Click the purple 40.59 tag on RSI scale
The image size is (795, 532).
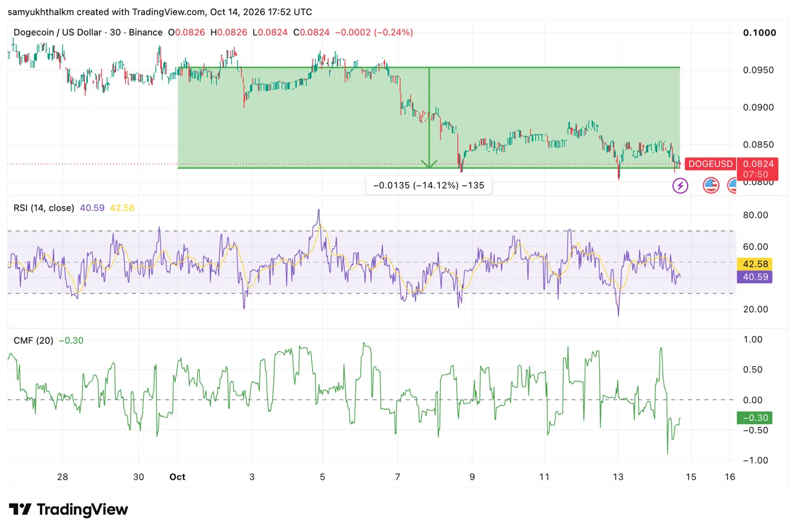[754, 276]
